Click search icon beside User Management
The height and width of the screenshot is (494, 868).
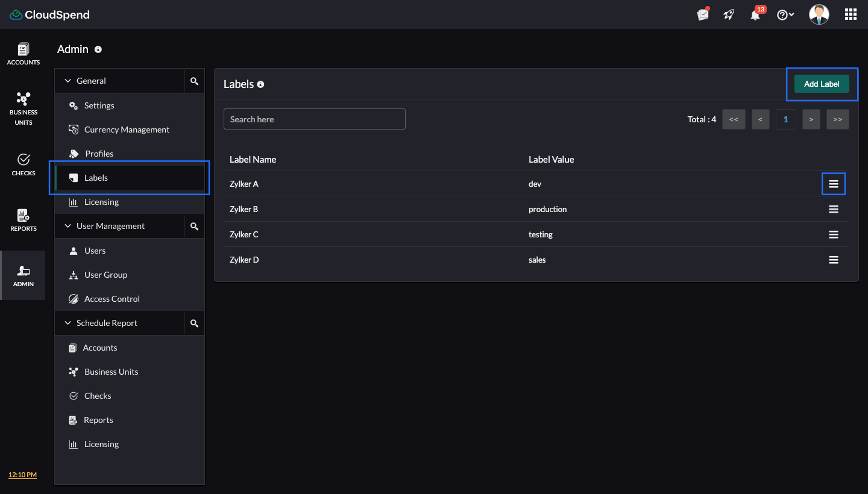(x=194, y=226)
